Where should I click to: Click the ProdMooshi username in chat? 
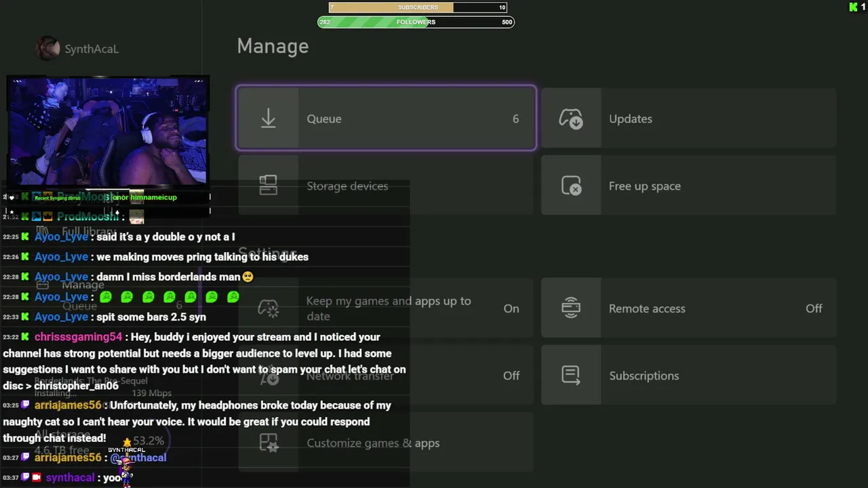tap(88, 217)
